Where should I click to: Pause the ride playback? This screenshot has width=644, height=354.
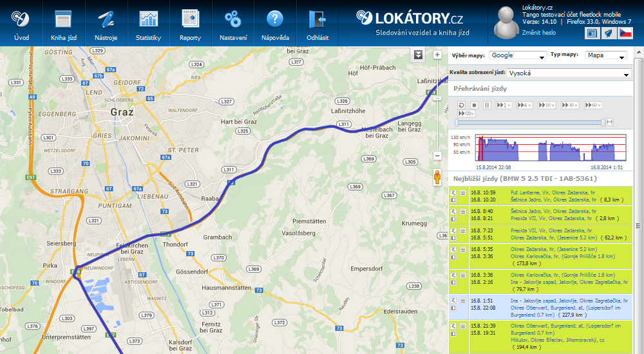pyautogui.click(x=487, y=105)
